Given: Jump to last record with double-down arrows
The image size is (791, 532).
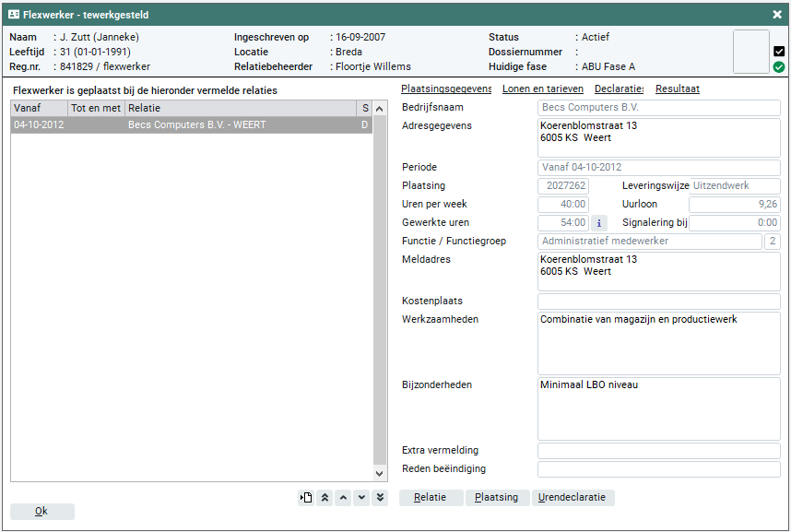Looking at the screenshot, I should 380,498.
